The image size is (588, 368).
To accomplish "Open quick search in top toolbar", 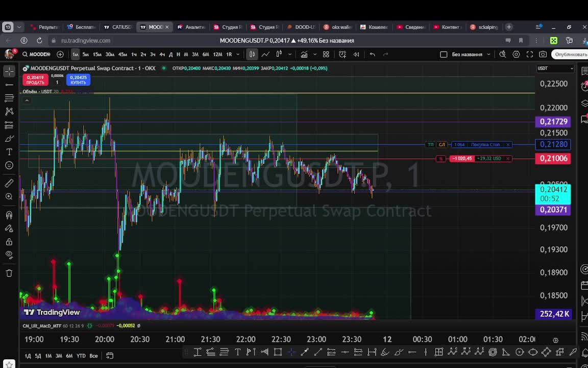I will tap(502, 55).
